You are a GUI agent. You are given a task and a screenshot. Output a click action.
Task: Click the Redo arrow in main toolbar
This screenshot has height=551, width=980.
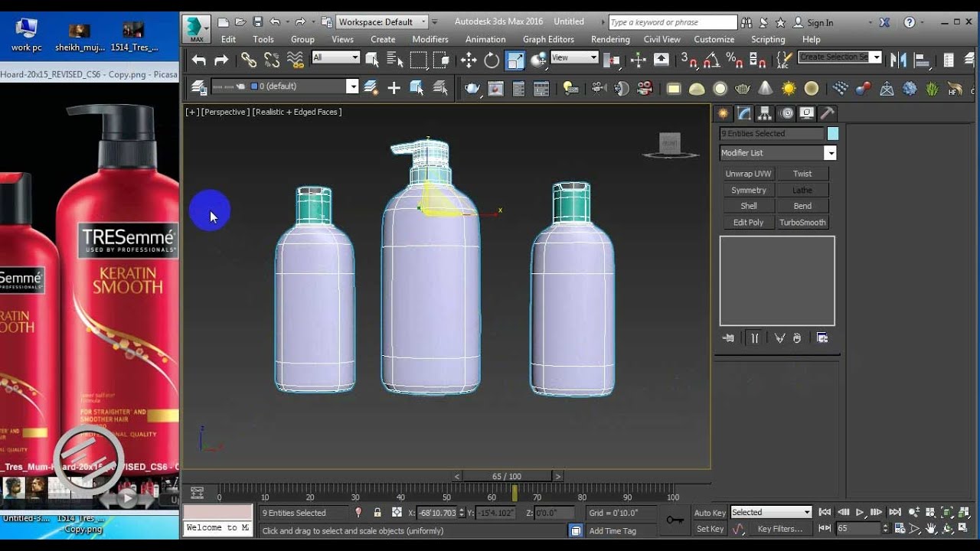(221, 60)
